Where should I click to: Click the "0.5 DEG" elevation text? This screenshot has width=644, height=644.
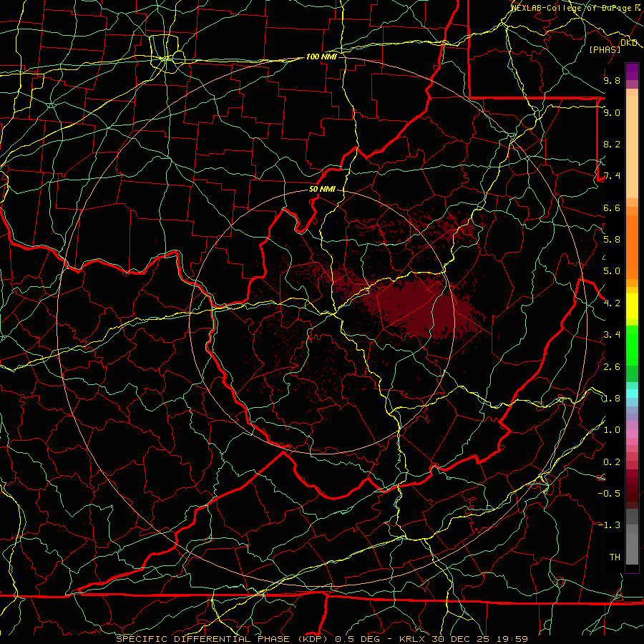pos(358,639)
